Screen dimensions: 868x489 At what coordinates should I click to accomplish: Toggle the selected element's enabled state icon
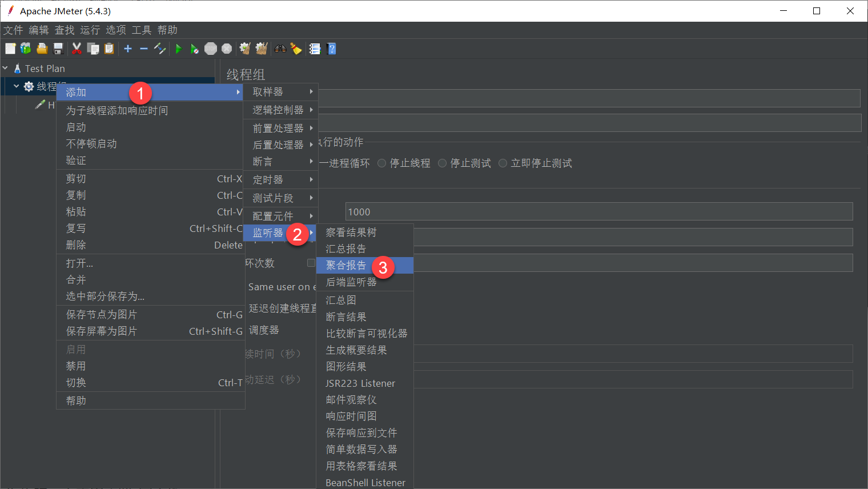160,49
